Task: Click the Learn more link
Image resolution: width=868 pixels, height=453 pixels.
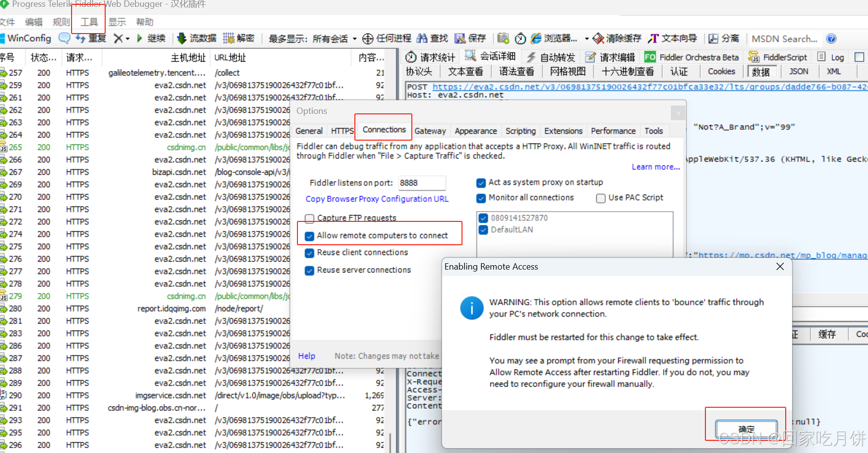Action: coord(656,167)
